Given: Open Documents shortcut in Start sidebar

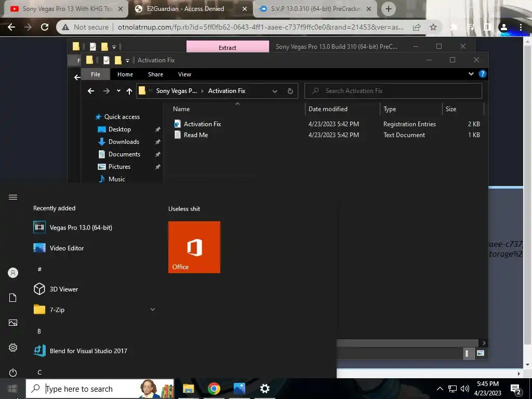Looking at the screenshot, I should 13,298.
